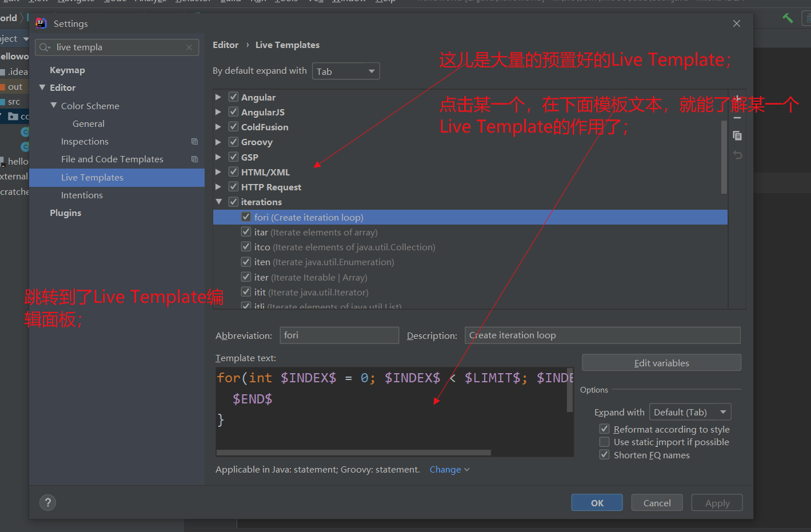
Task: Disable Reformat according to style
Action: [604, 429]
